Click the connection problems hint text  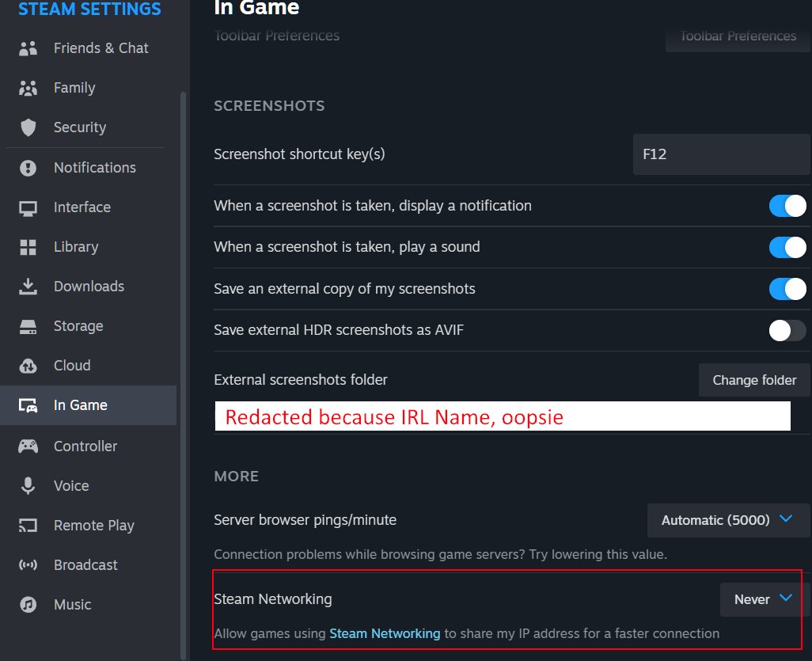(x=440, y=554)
